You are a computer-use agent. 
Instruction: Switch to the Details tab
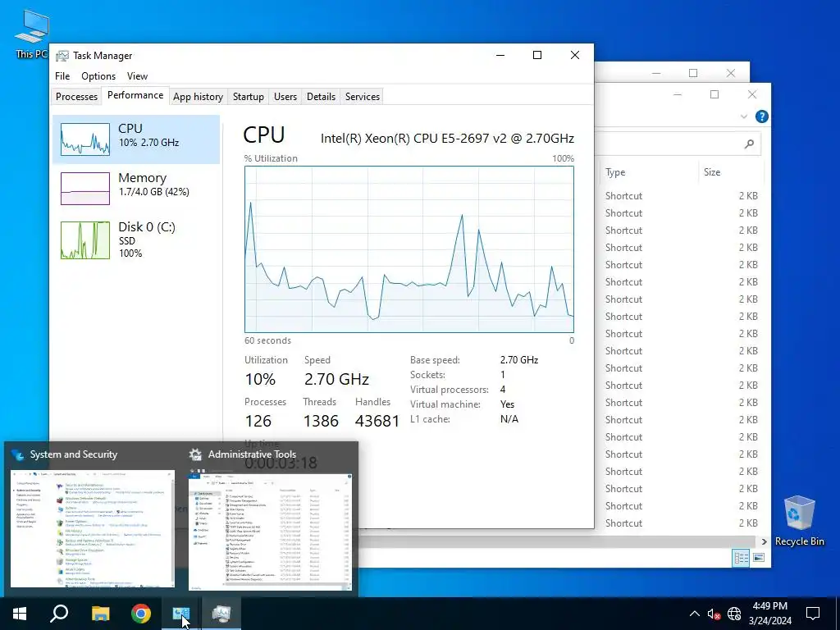pyautogui.click(x=321, y=97)
